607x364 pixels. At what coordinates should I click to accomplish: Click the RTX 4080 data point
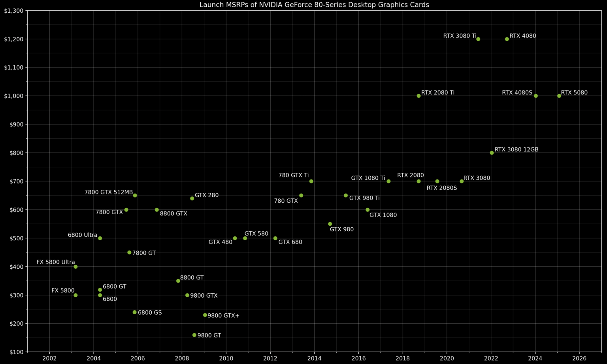click(x=507, y=39)
